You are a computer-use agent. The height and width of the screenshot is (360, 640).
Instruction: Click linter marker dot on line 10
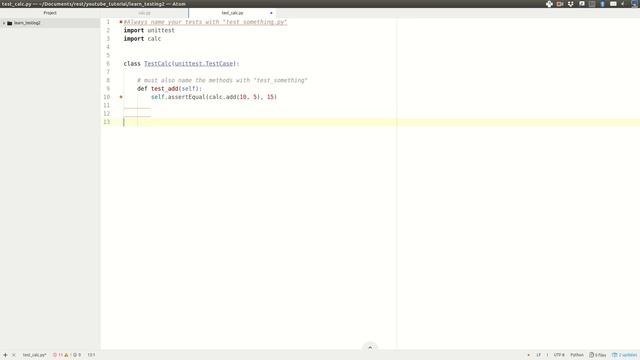point(121,97)
